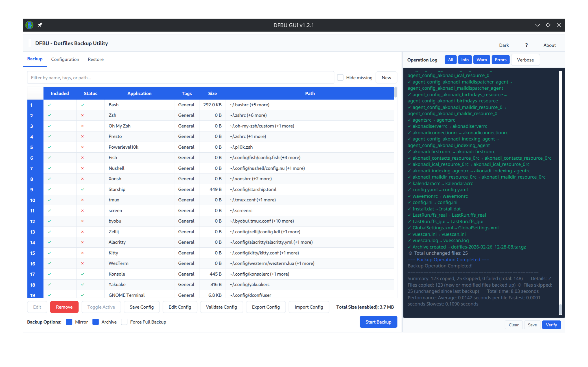Open help via the question mark icon
588x367 pixels.
[x=526, y=45]
